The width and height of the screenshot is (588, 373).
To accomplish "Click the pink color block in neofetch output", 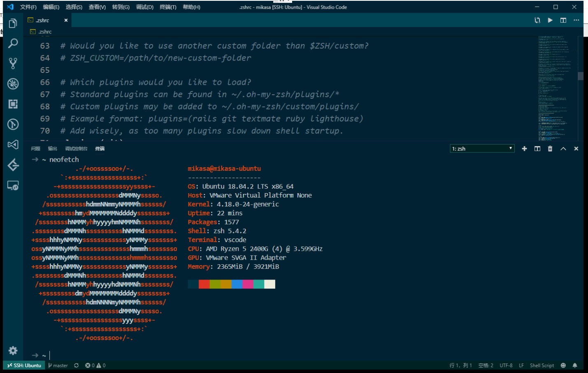I will click(x=248, y=284).
